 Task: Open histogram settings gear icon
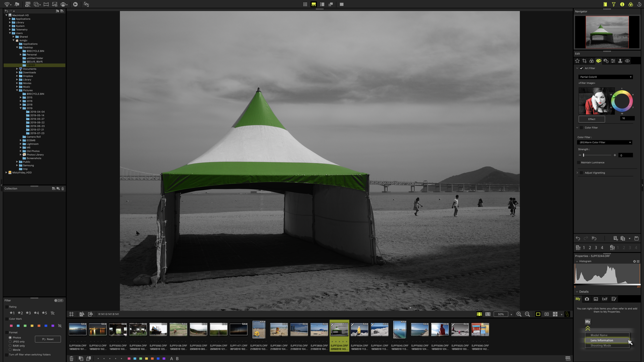pyautogui.click(x=634, y=261)
